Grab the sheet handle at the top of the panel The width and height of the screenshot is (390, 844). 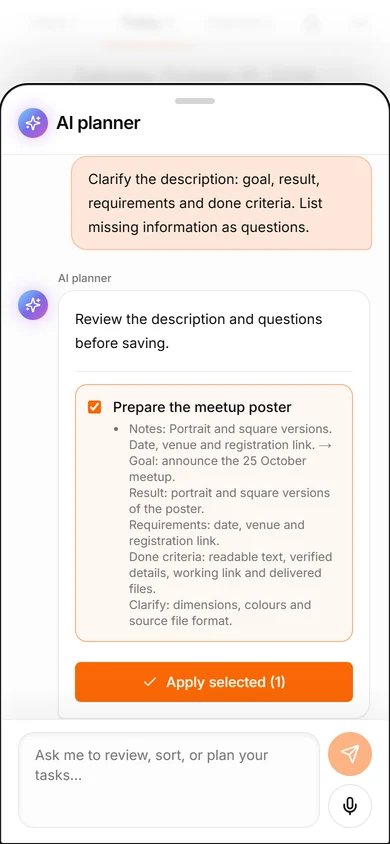point(195,101)
